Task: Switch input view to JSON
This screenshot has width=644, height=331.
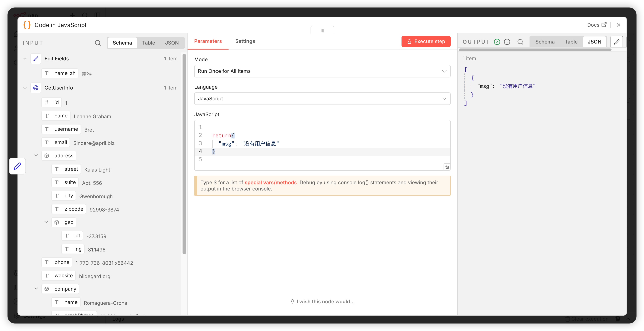Action: 172,43
